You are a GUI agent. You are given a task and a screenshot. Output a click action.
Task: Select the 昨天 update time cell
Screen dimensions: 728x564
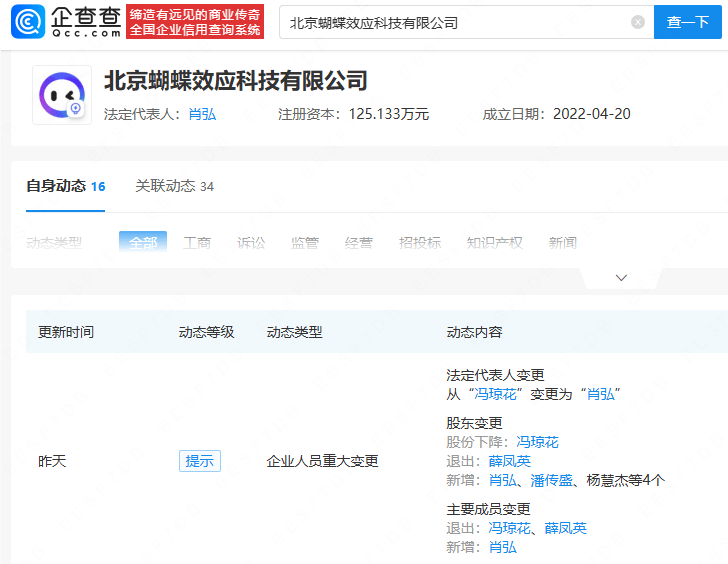coord(52,461)
